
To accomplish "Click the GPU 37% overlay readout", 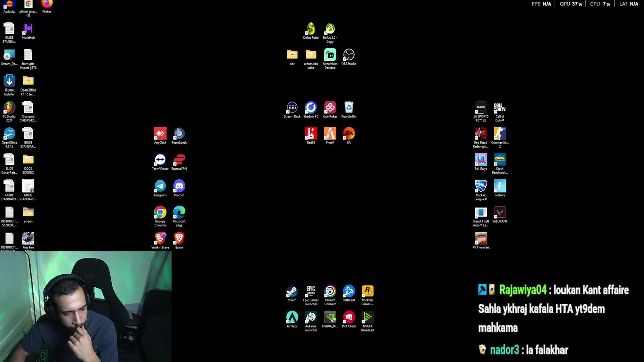I will click(x=571, y=4).
